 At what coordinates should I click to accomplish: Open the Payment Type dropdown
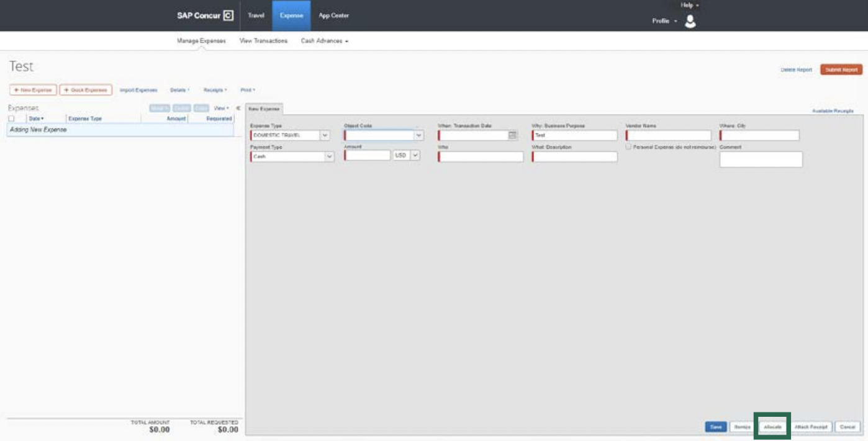pyautogui.click(x=329, y=157)
